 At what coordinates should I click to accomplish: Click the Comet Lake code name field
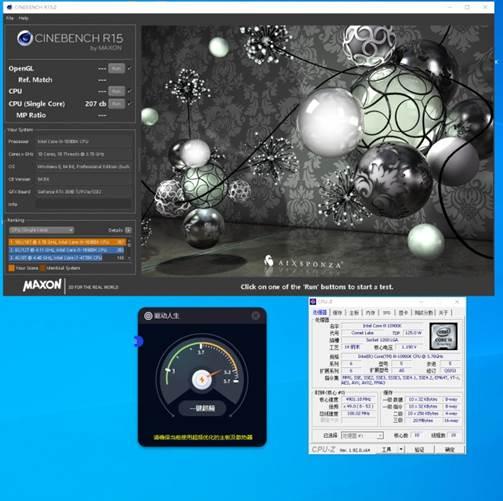click(363, 333)
